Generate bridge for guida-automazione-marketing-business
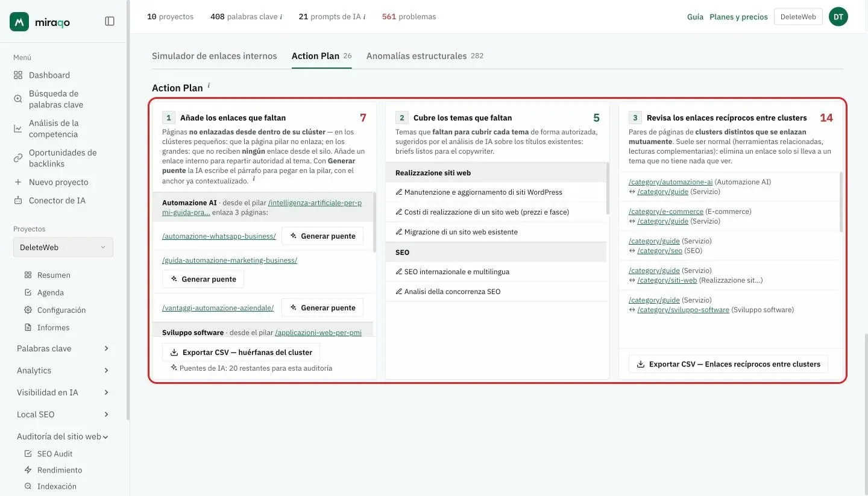This screenshot has width=868, height=496. 203,280
